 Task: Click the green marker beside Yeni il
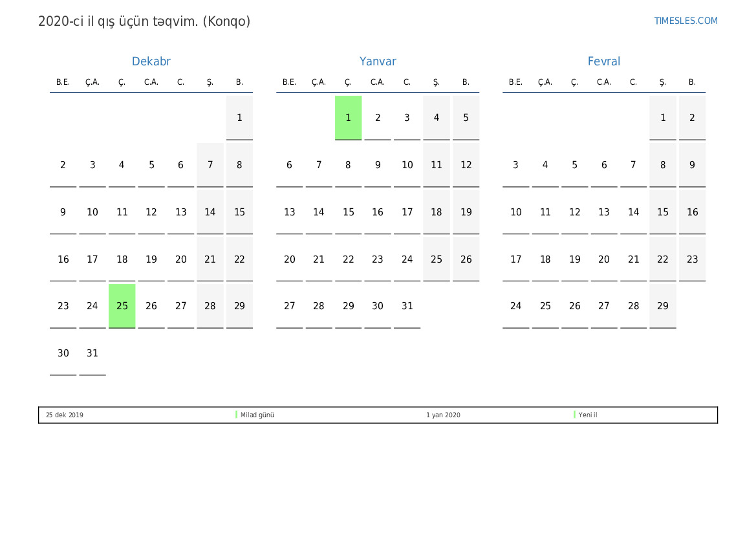pyautogui.click(x=574, y=415)
